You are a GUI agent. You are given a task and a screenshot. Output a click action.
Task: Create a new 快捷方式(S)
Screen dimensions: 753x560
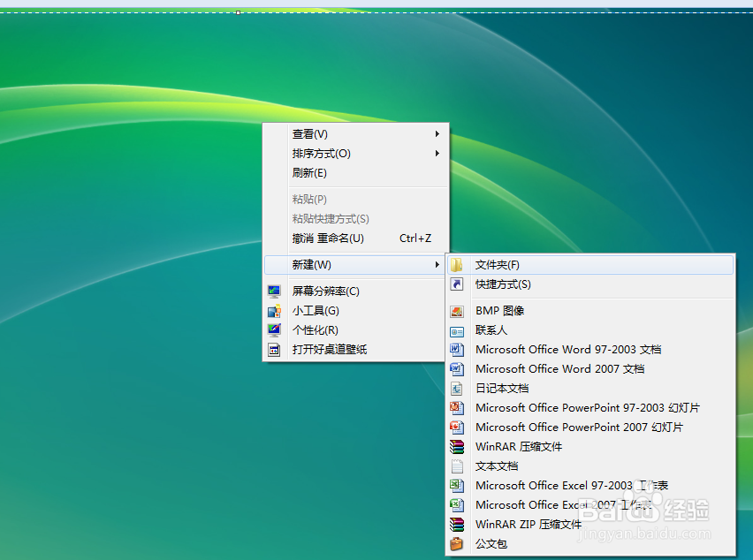click(590, 284)
